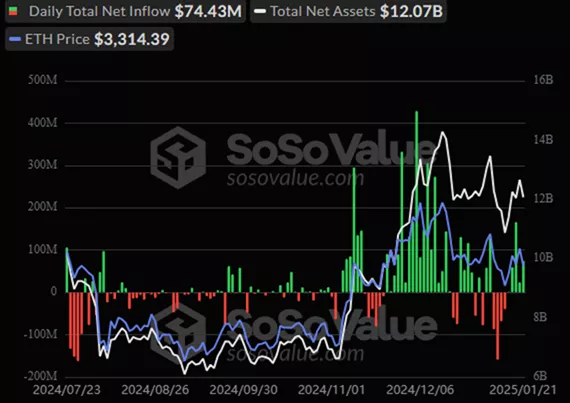Click the 6B right axis label

coord(540,376)
